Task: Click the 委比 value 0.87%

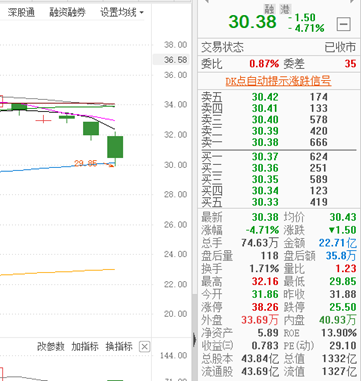Action: click(264, 63)
